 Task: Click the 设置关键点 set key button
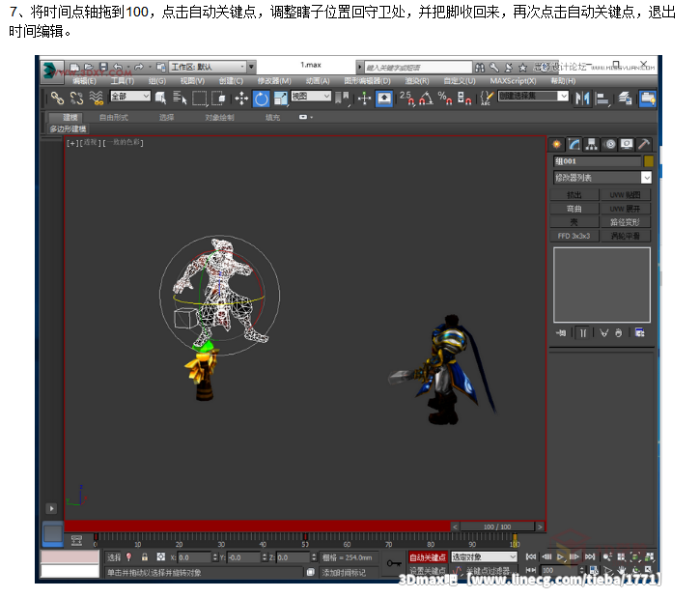pyautogui.click(x=428, y=571)
